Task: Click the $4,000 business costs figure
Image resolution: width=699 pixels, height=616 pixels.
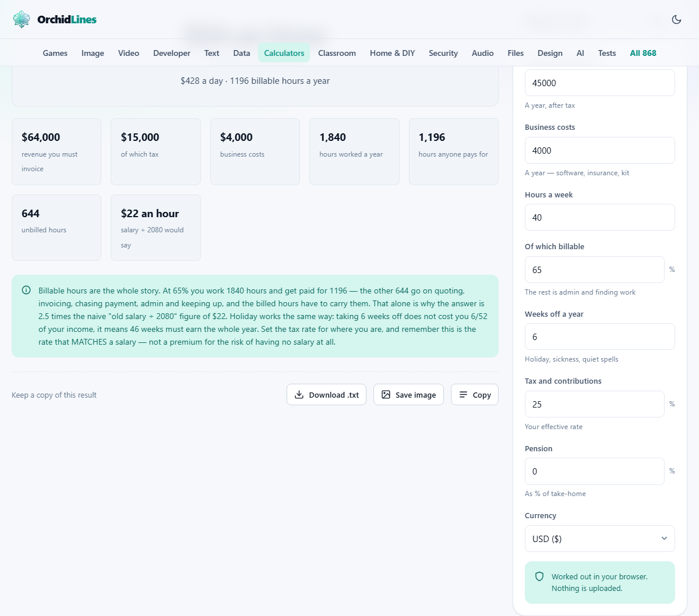Action: pos(236,137)
